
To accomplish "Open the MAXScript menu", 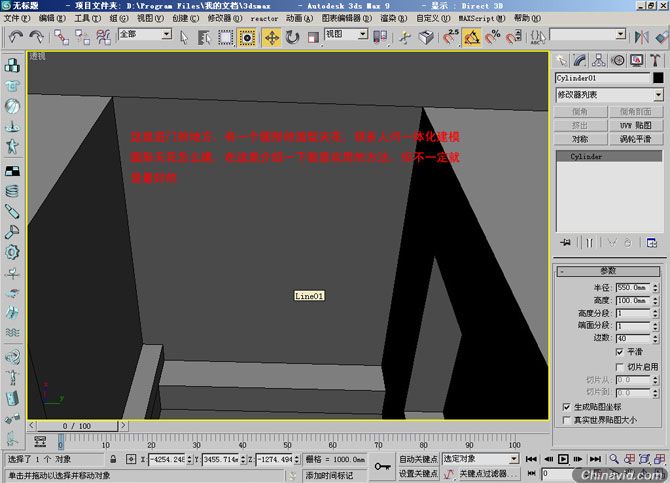I will tap(482, 18).
